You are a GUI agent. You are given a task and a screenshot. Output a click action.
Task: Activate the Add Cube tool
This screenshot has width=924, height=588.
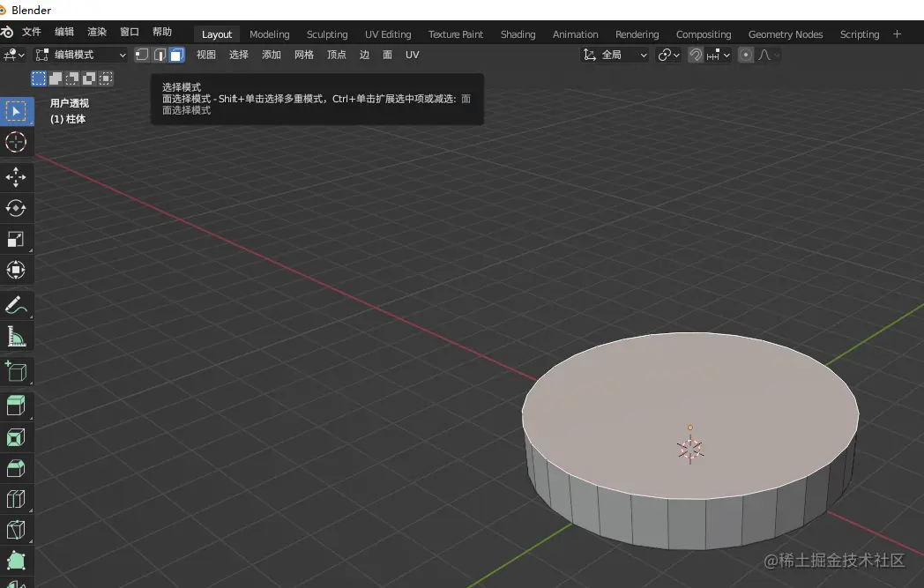(16, 371)
